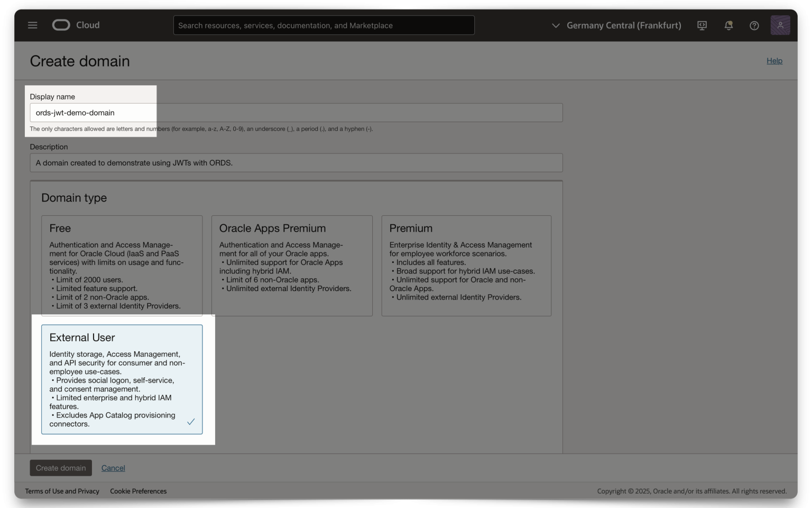Open the notifications bell

pos(728,25)
